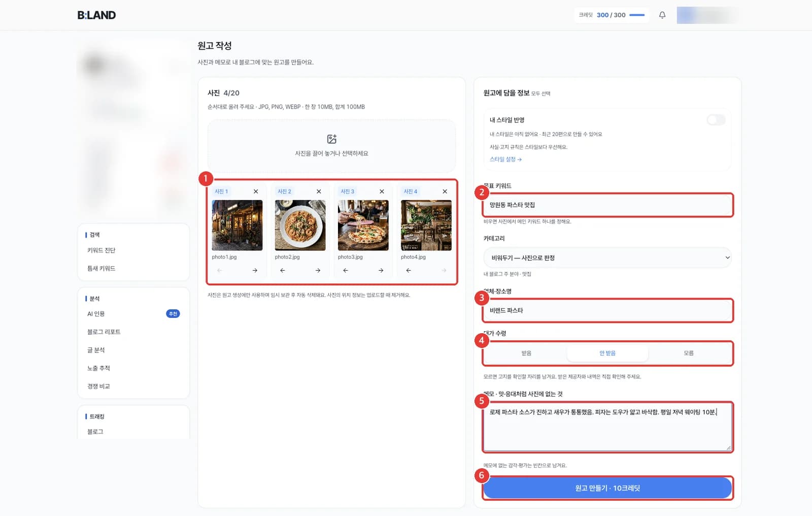
Task: Click the photo2.jpg pasta thumbnail
Action: tap(300, 225)
